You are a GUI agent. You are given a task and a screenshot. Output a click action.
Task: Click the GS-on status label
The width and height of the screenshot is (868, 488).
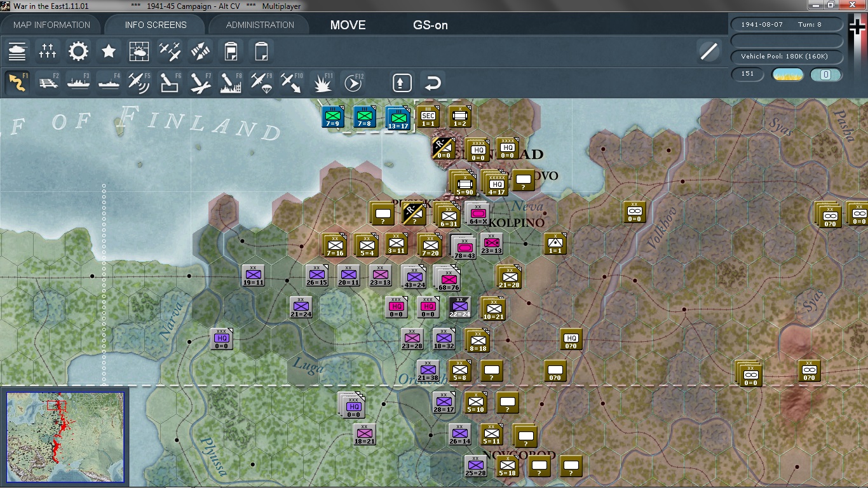[x=430, y=25]
